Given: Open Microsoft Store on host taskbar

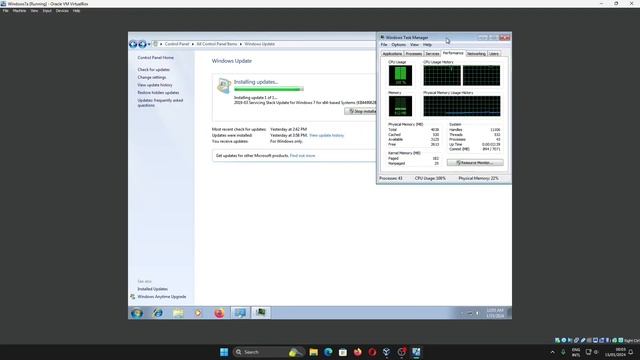Looking at the screenshot, I should point(343,352).
